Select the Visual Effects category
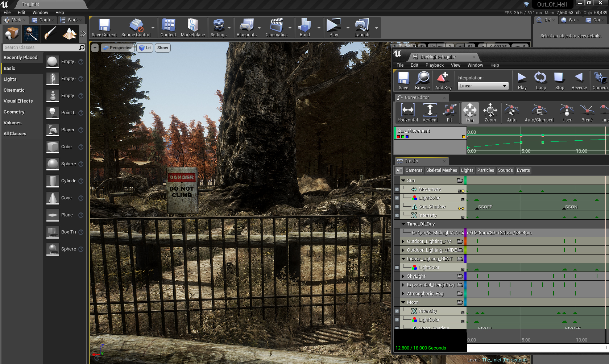This screenshot has height=364, width=609. [x=18, y=101]
